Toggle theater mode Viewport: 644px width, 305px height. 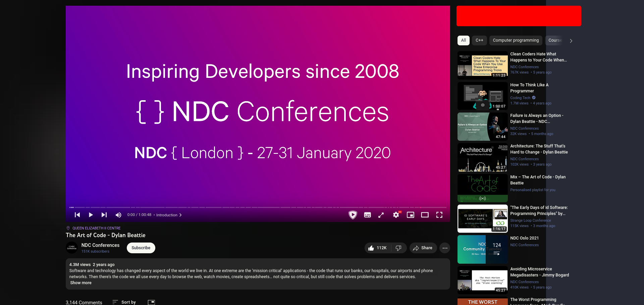click(x=425, y=215)
